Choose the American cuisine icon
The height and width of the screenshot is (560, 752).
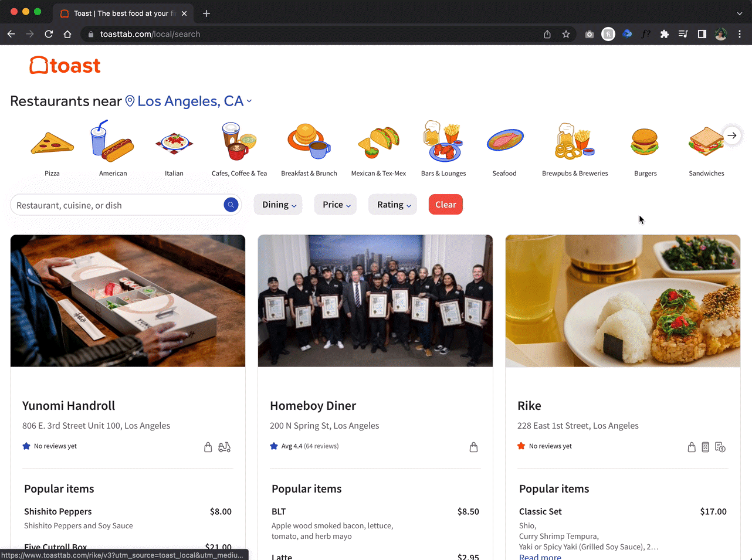click(113, 141)
